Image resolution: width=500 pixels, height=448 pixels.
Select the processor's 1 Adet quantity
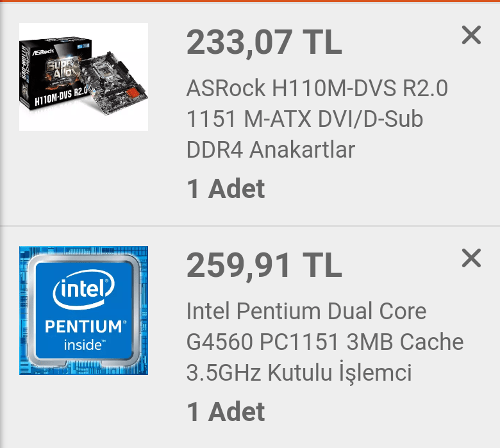[x=226, y=412]
